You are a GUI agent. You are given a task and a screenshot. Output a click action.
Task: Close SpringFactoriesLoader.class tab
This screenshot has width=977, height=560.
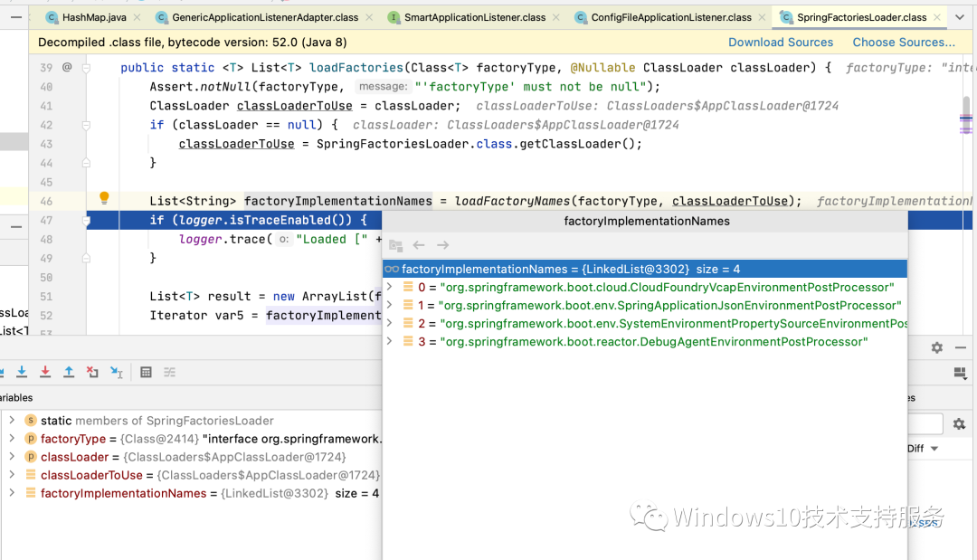(x=937, y=17)
